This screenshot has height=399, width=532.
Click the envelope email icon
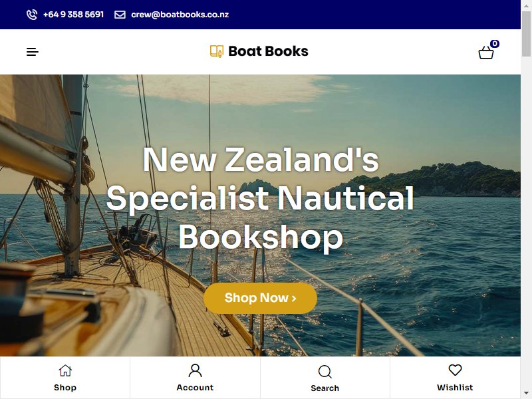pos(120,15)
